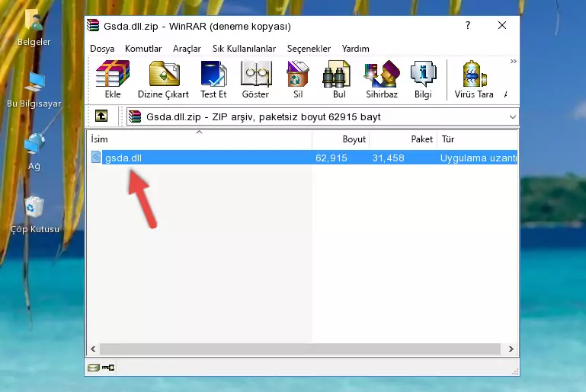Image resolution: width=586 pixels, height=392 pixels.
Task: Click the Ekle (Add) toolbar icon
Action: tap(113, 79)
